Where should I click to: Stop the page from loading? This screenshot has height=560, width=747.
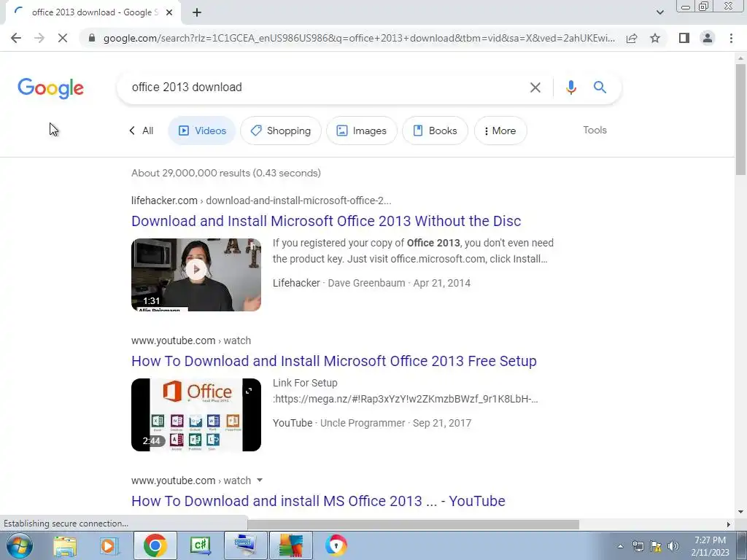tap(63, 38)
